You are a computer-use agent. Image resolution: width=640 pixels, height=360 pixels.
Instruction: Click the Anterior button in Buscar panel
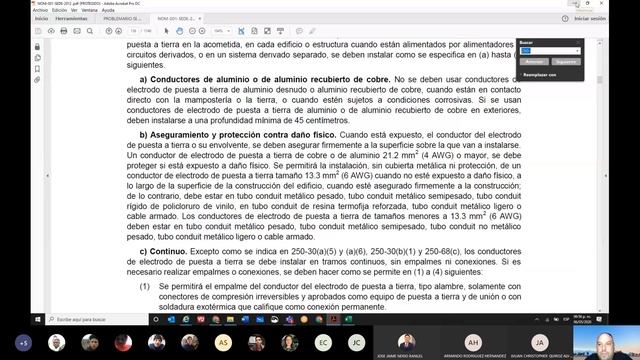(534, 62)
